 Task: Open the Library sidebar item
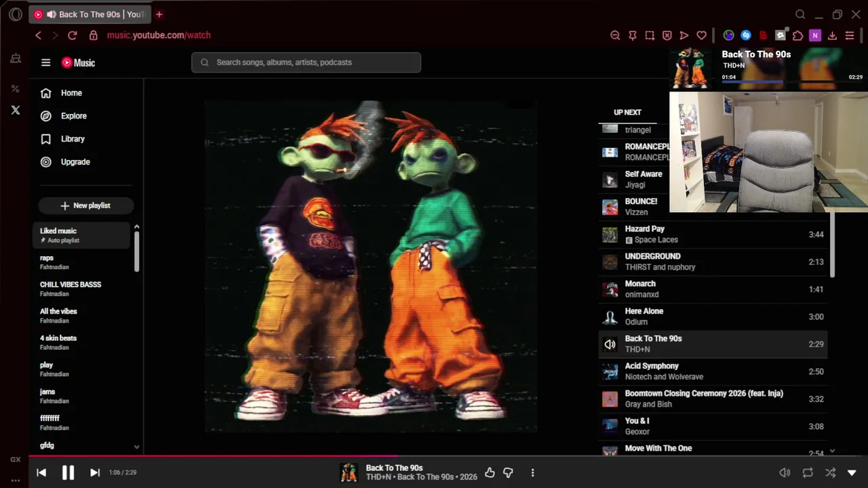click(x=86, y=139)
